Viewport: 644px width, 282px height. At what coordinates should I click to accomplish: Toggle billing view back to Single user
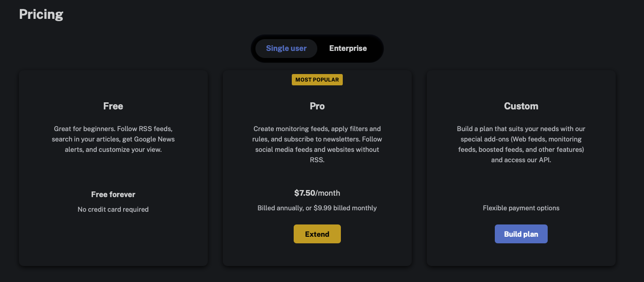tap(286, 48)
